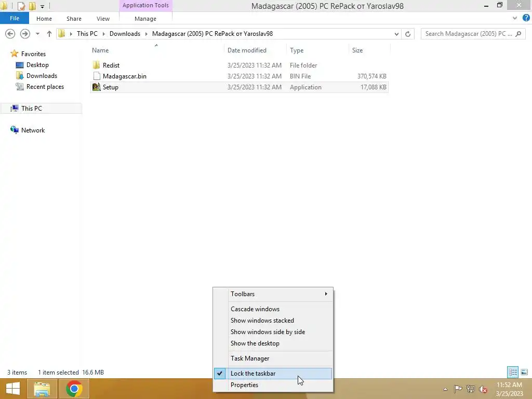The width and height of the screenshot is (532, 399).
Task: Toggle Lock the taskbar checkmark option
Action: pyautogui.click(x=273, y=373)
